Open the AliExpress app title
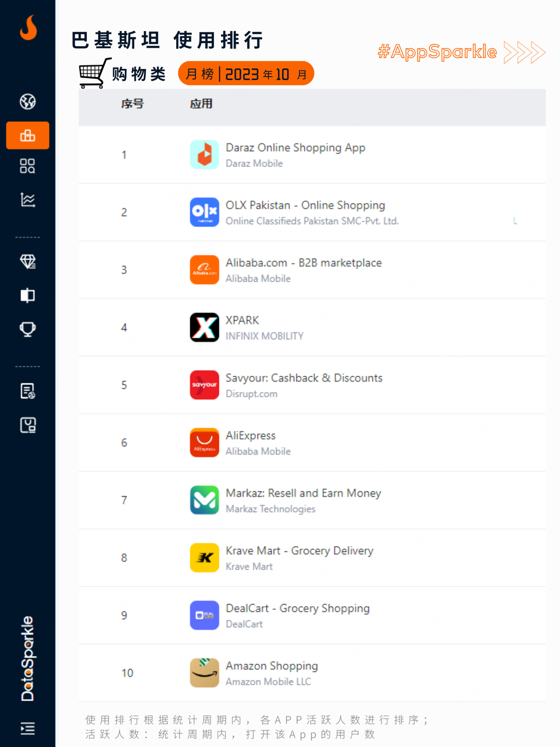 point(250,436)
